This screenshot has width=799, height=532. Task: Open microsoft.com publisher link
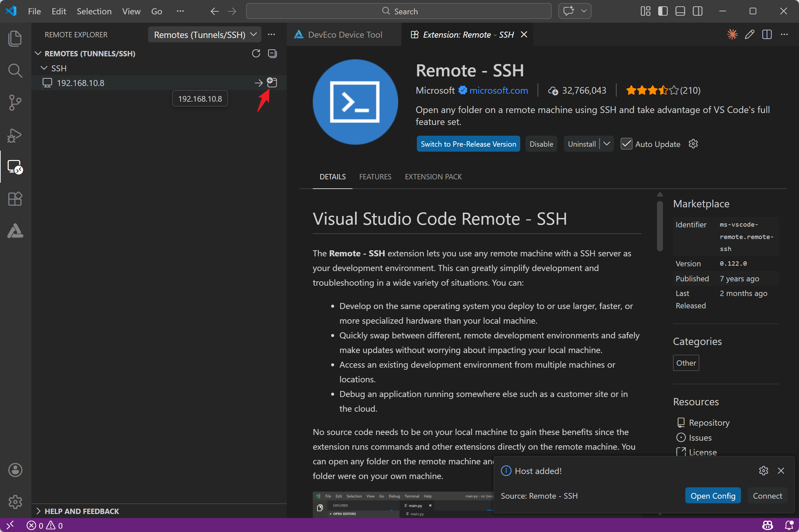[498, 90]
